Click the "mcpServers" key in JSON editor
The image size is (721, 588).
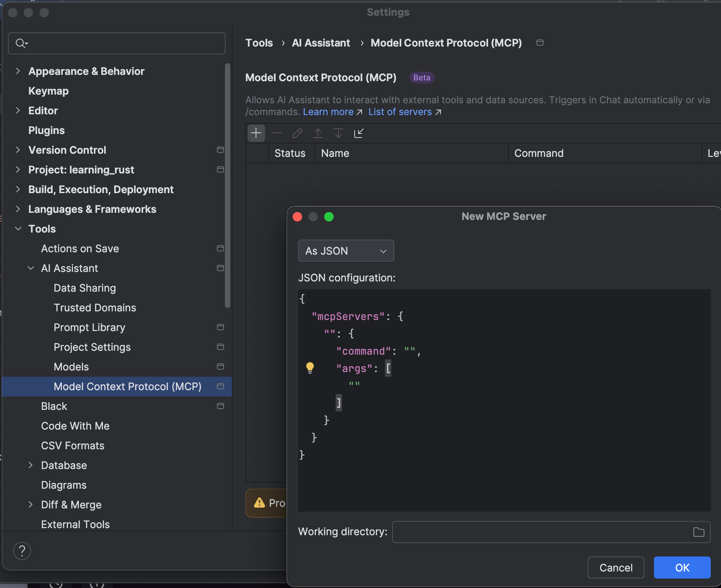click(348, 316)
